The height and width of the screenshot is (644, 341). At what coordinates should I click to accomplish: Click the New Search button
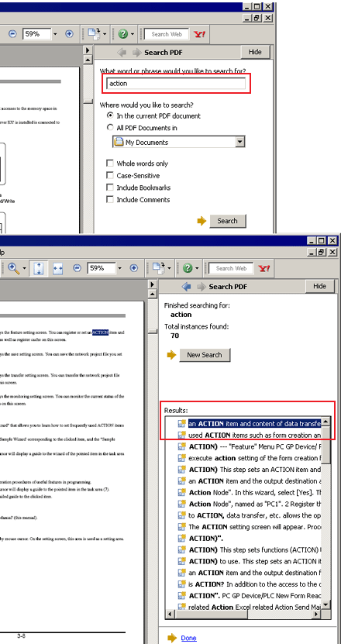pyautogui.click(x=205, y=355)
